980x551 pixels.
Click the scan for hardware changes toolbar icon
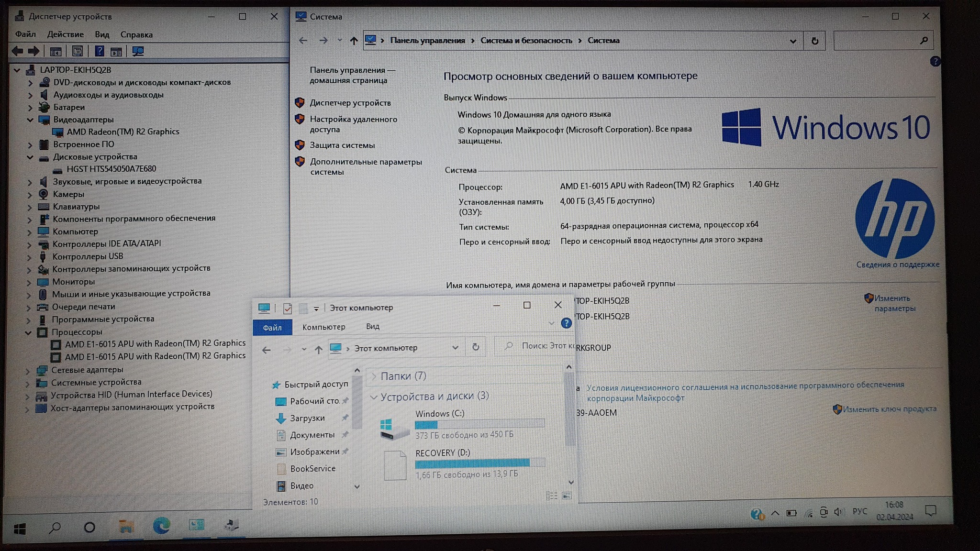coord(138,51)
